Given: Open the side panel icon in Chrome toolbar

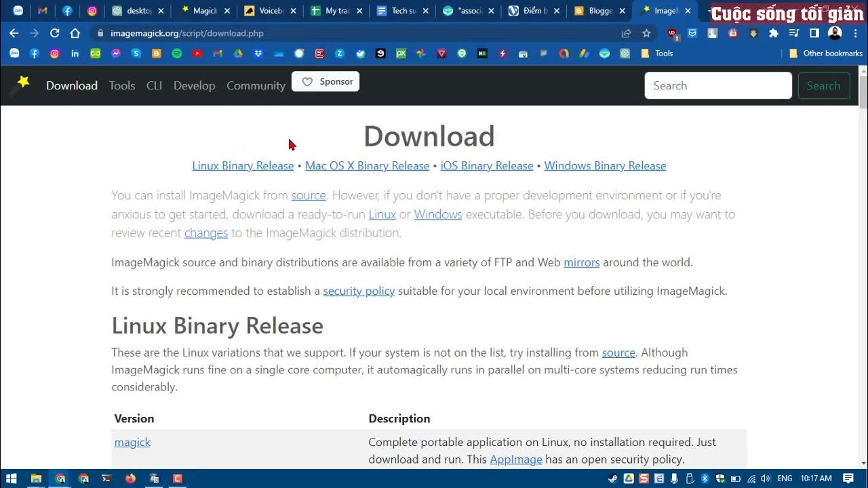Looking at the screenshot, I should point(814,33).
